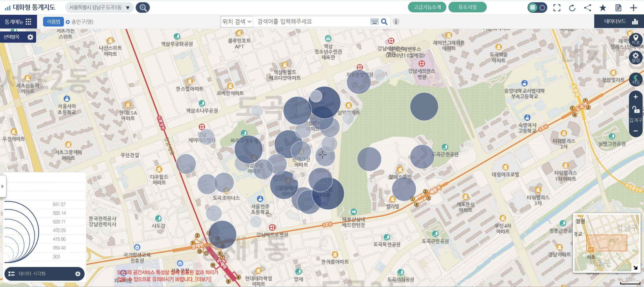Toggle the grid/circle map mode switch
The width and height of the screenshot is (644, 287).
tap(537, 8)
